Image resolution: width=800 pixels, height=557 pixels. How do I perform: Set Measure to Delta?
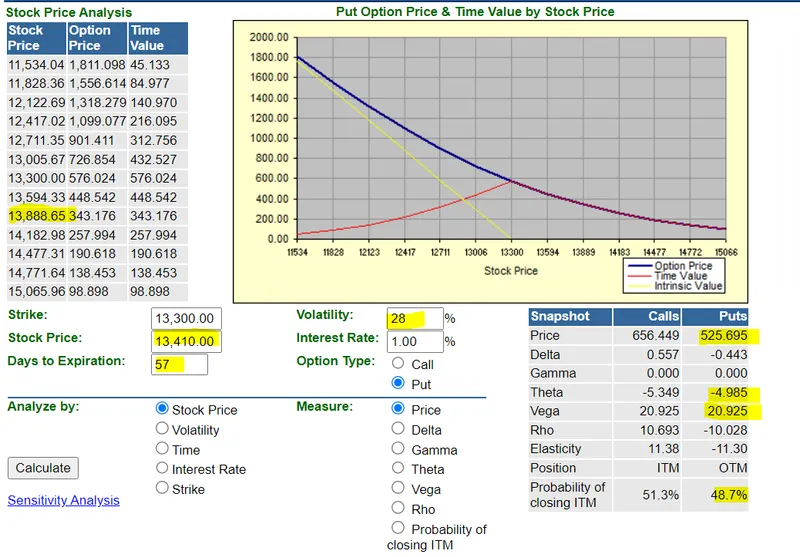click(x=399, y=429)
